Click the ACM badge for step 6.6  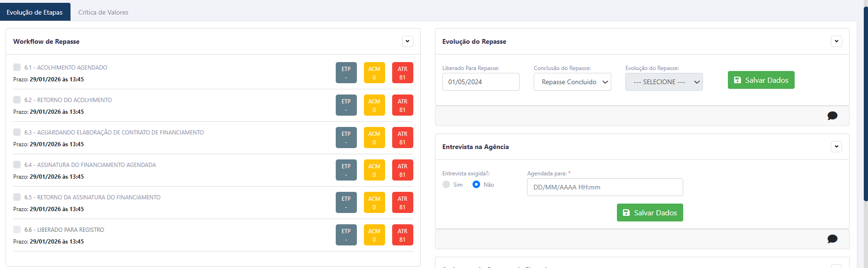(374, 235)
